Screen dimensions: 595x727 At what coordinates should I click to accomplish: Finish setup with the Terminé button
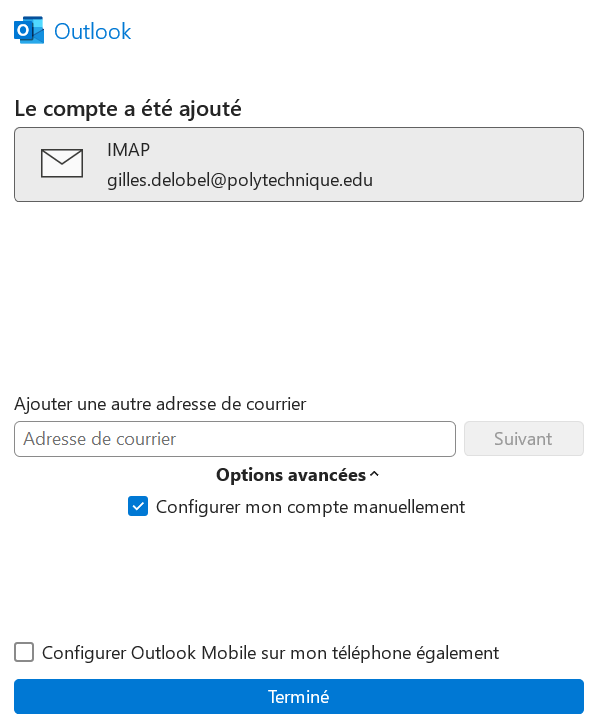coord(299,696)
